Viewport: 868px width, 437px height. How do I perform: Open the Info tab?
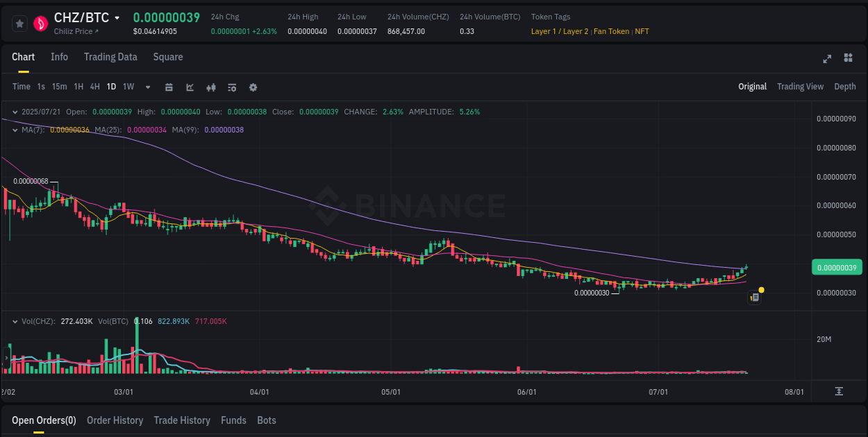point(59,57)
